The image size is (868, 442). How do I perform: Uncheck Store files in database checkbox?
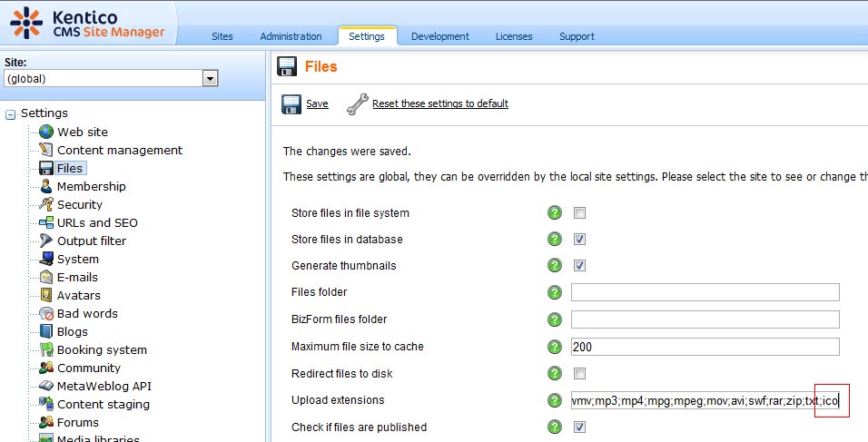pyautogui.click(x=579, y=239)
